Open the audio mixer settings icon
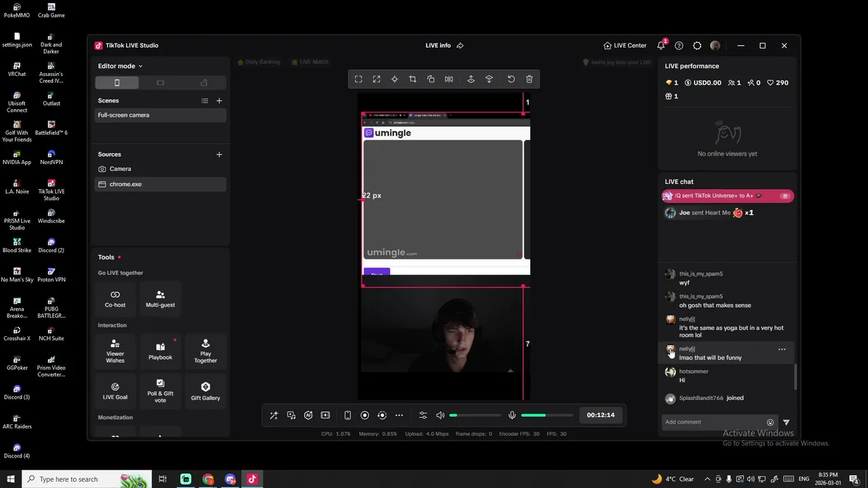 (423, 415)
